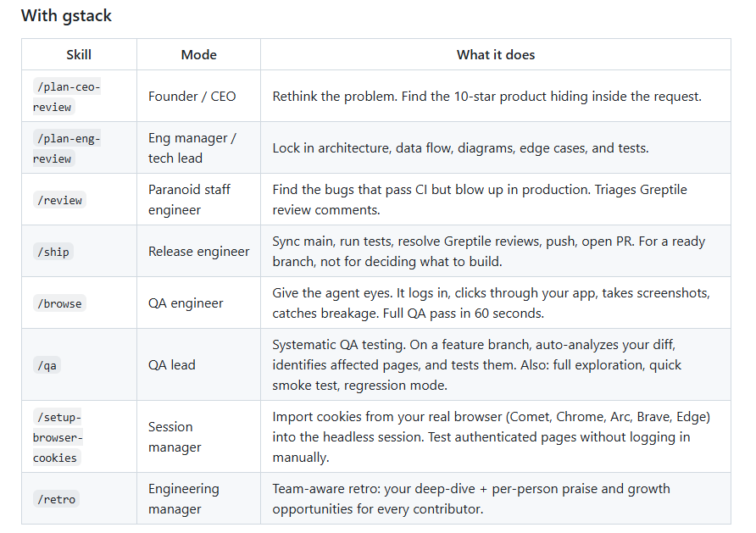Click the "Release engineer" mode cell
Image resolution: width=756 pixels, height=533 pixels.
[x=198, y=252]
